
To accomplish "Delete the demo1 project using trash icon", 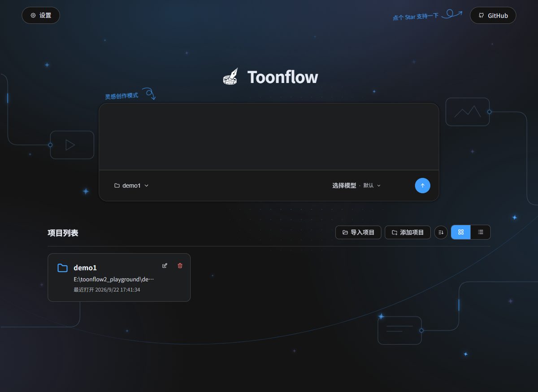I will tap(180, 266).
